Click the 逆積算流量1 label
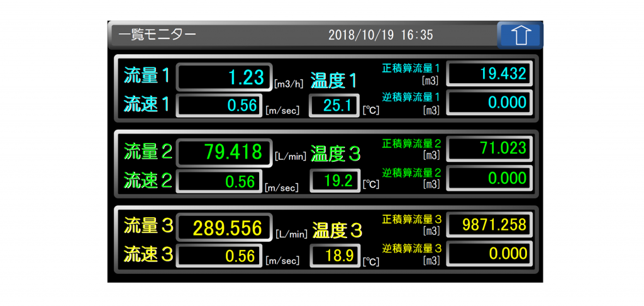The height and width of the screenshot is (306, 644). click(411, 98)
